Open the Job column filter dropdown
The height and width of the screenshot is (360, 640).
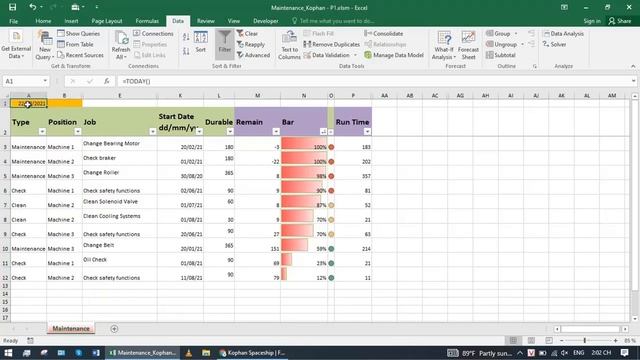(x=152, y=131)
